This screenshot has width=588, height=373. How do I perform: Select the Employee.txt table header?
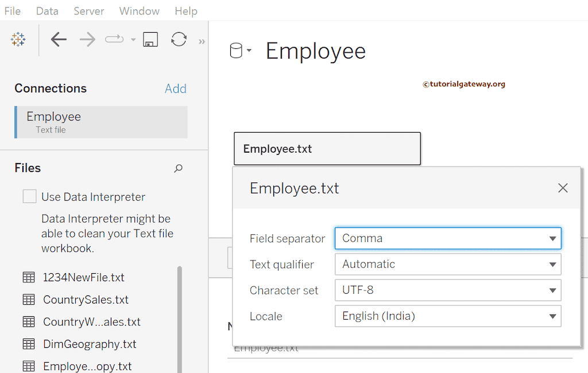[327, 149]
